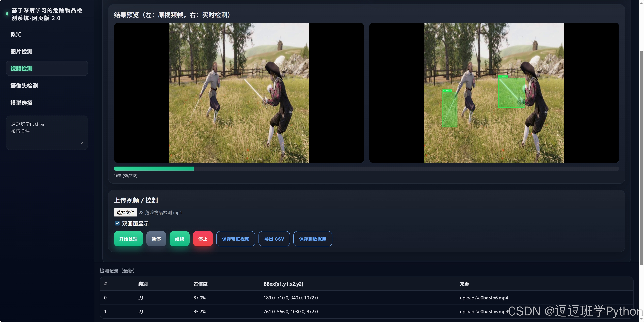Click the # column header
The image size is (644, 322).
(x=105, y=284)
